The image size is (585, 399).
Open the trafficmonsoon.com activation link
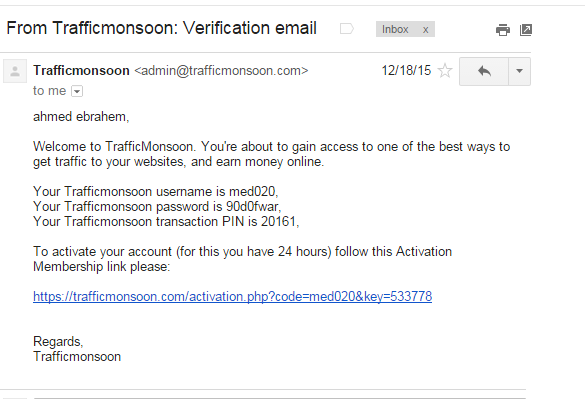232,296
